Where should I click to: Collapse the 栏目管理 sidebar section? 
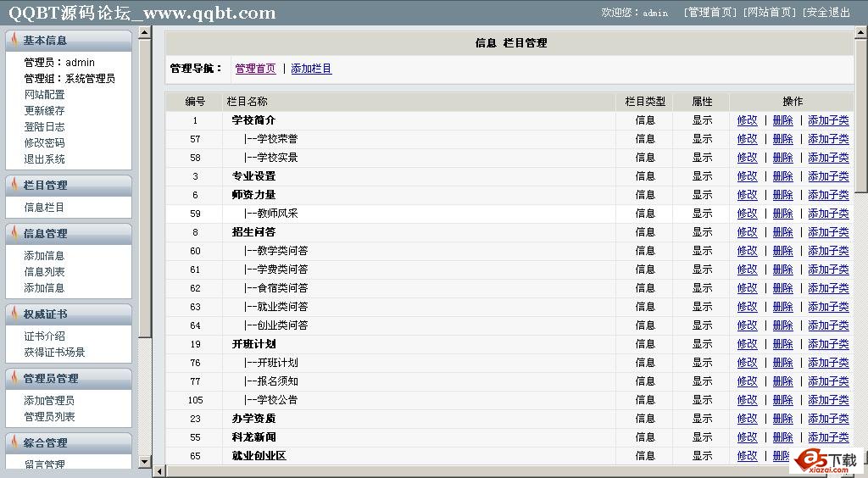[x=69, y=186]
